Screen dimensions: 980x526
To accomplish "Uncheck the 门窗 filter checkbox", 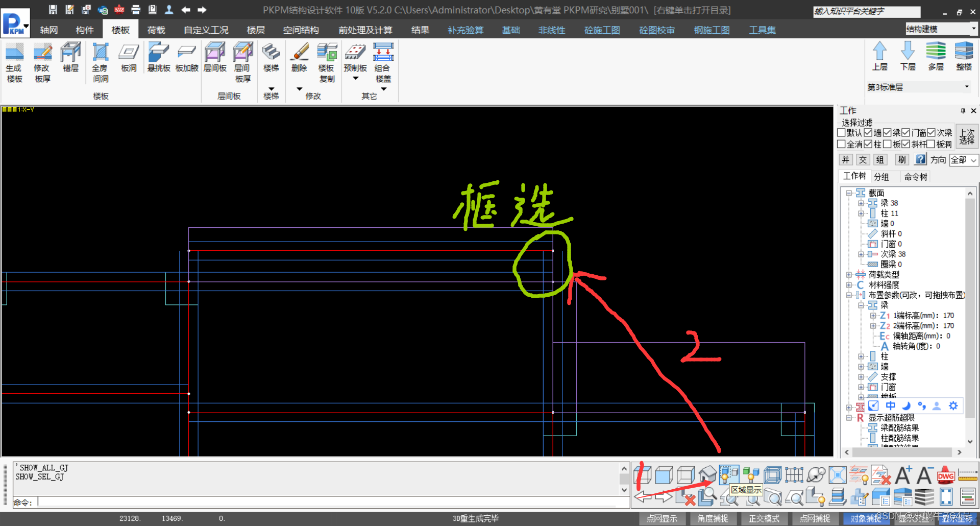I will [x=905, y=133].
